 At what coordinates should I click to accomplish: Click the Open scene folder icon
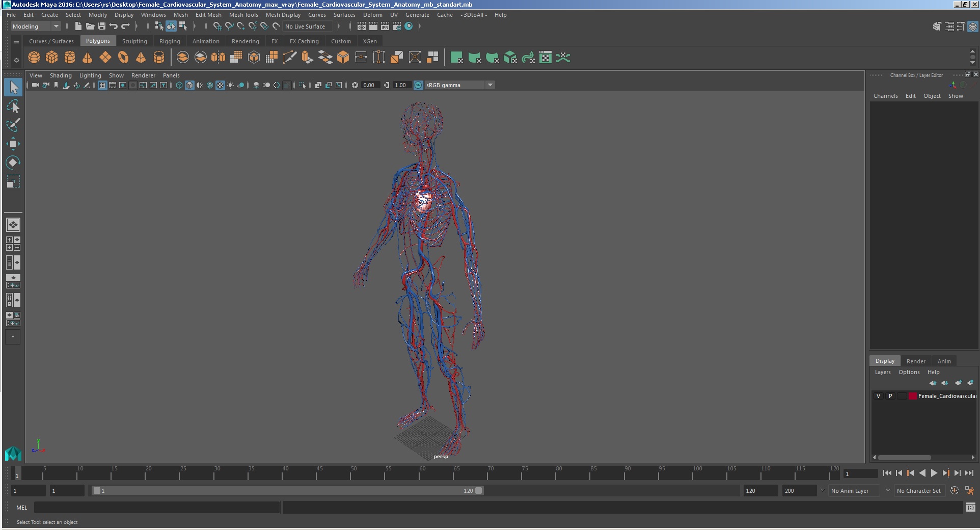90,26
